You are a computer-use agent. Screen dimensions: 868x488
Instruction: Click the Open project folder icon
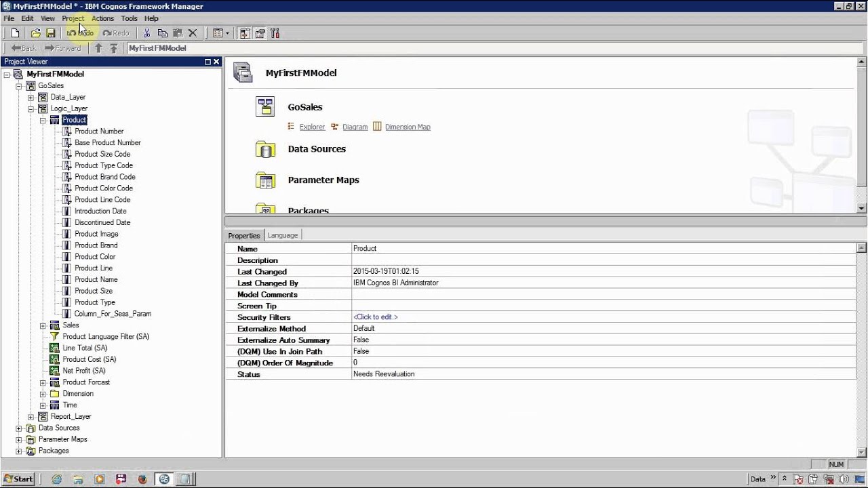35,33
